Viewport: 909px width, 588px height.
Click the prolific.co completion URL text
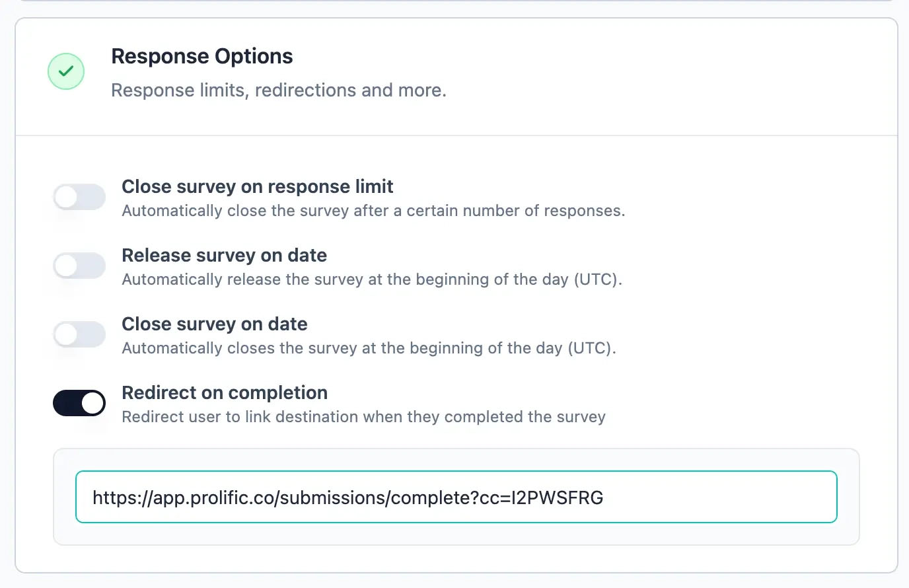point(347,497)
